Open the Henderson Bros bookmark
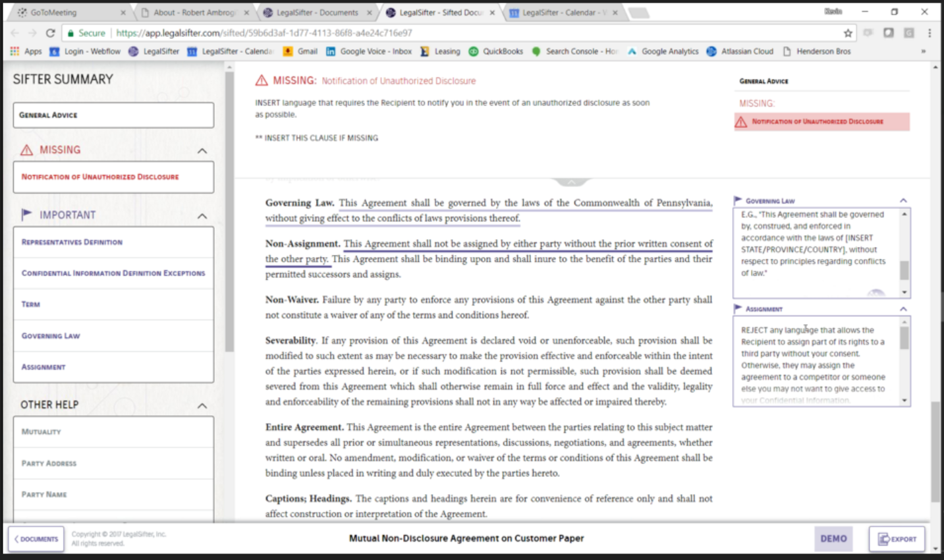Viewport: 944px width, 560px height. [x=816, y=51]
